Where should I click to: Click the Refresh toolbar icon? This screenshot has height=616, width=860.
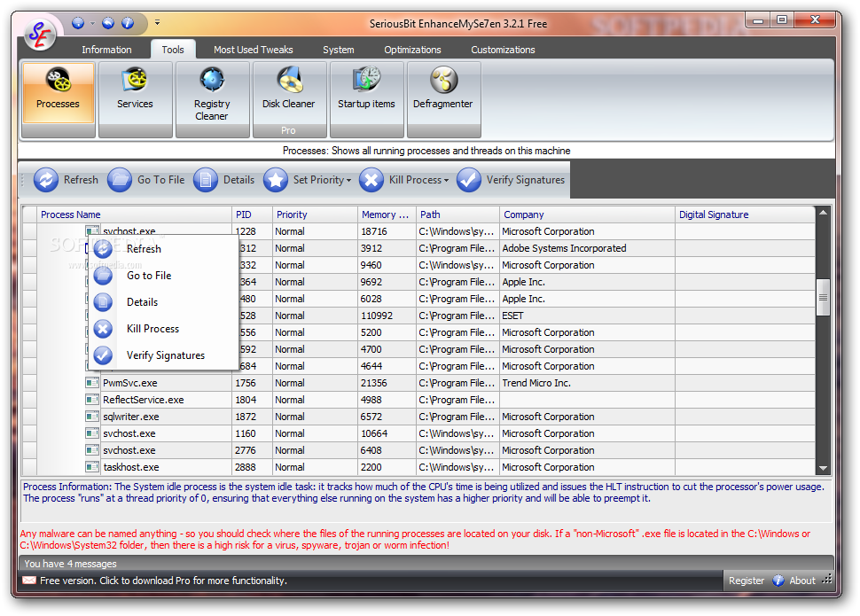pyautogui.click(x=46, y=180)
